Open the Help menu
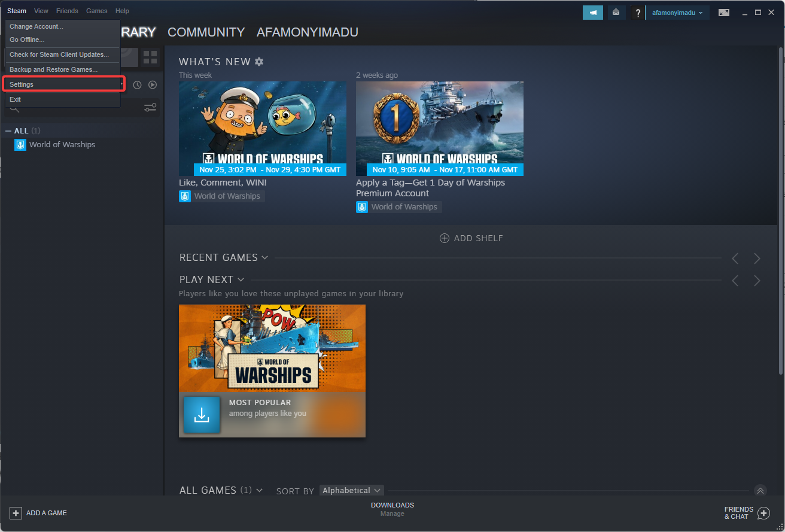 (122, 11)
